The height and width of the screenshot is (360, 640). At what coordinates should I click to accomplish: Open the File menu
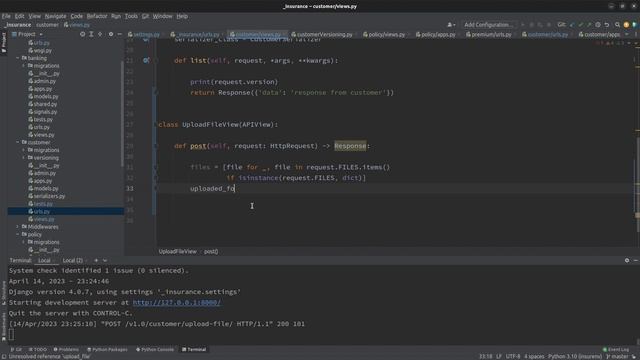point(6,16)
